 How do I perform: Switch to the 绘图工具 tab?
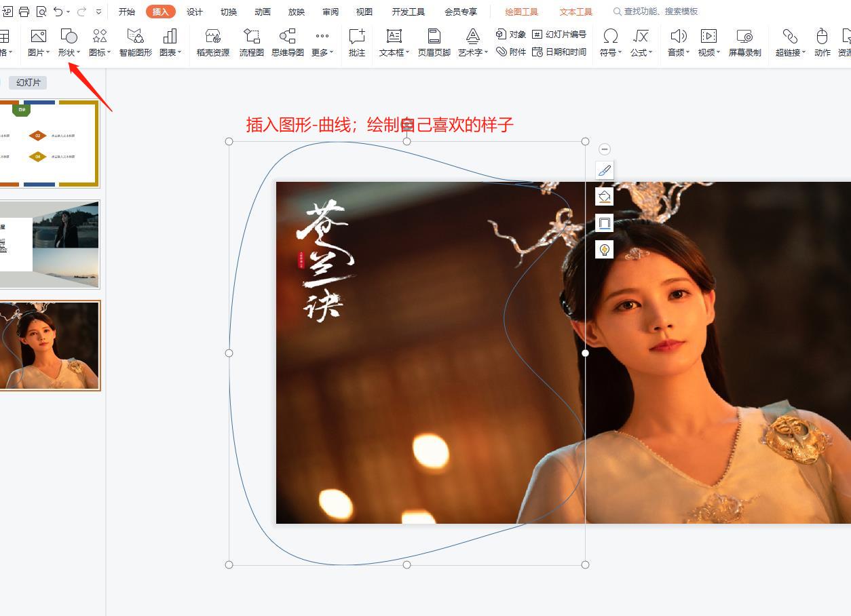(x=522, y=12)
